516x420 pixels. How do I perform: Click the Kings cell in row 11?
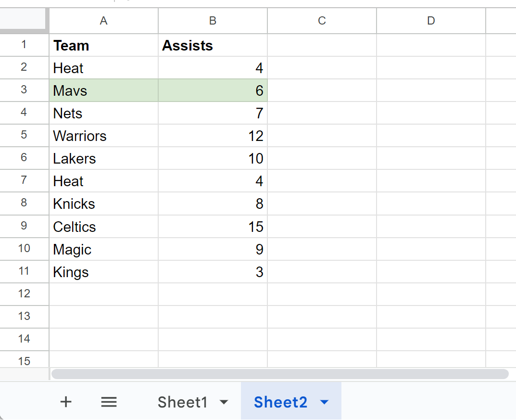click(x=104, y=272)
